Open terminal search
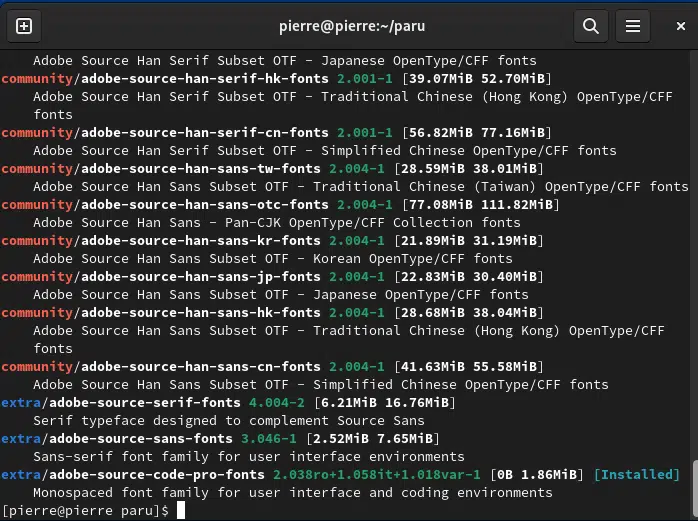Viewport: 698px width, 521px height. pyautogui.click(x=591, y=26)
